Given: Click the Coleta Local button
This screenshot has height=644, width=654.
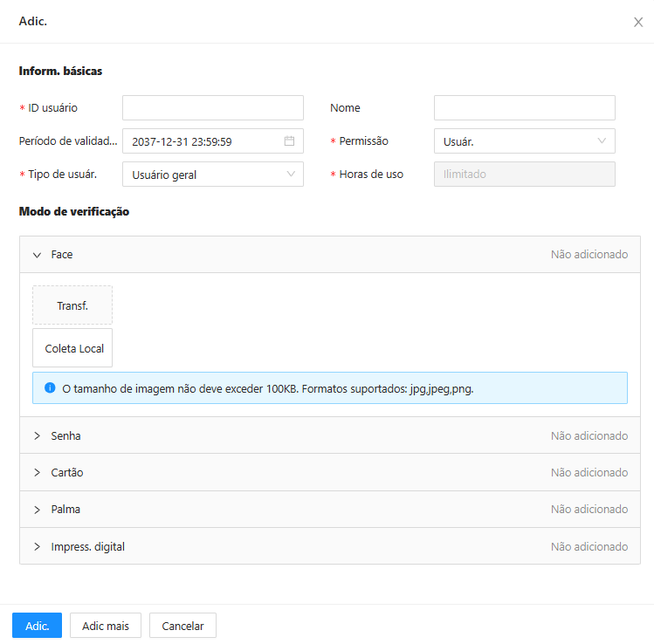Looking at the screenshot, I should [72, 347].
